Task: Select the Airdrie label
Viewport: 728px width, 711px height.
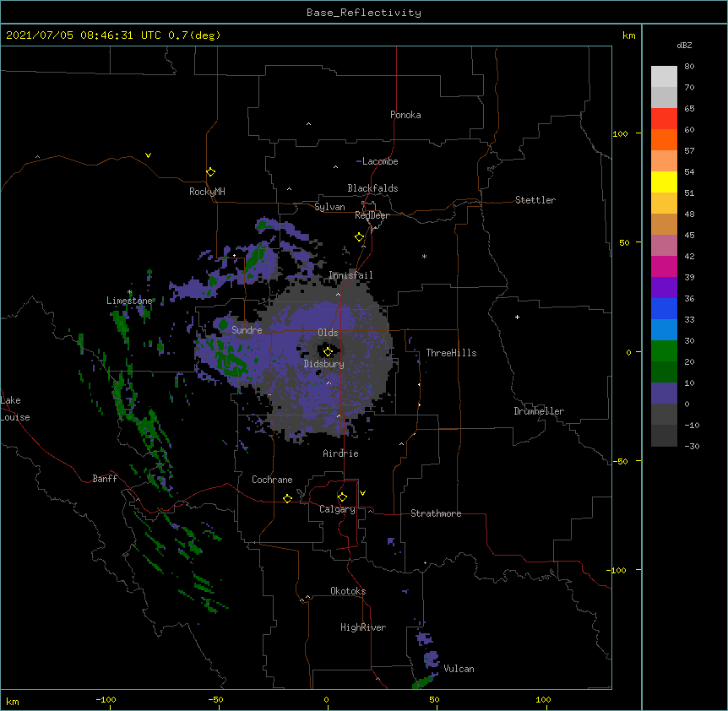Action: [x=341, y=453]
